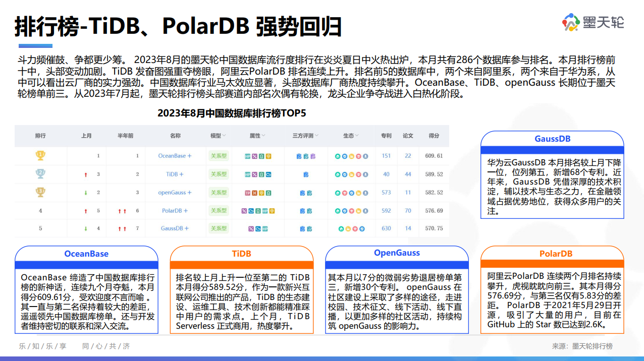
Task: Select the OpenGauss card heading
Action: pos(397,253)
